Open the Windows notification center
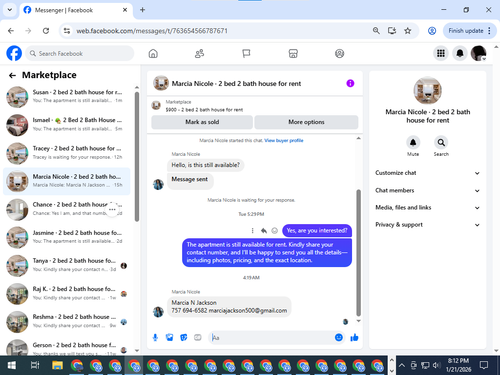The height and width of the screenshot is (375, 500). pyautogui.click(x=484, y=365)
